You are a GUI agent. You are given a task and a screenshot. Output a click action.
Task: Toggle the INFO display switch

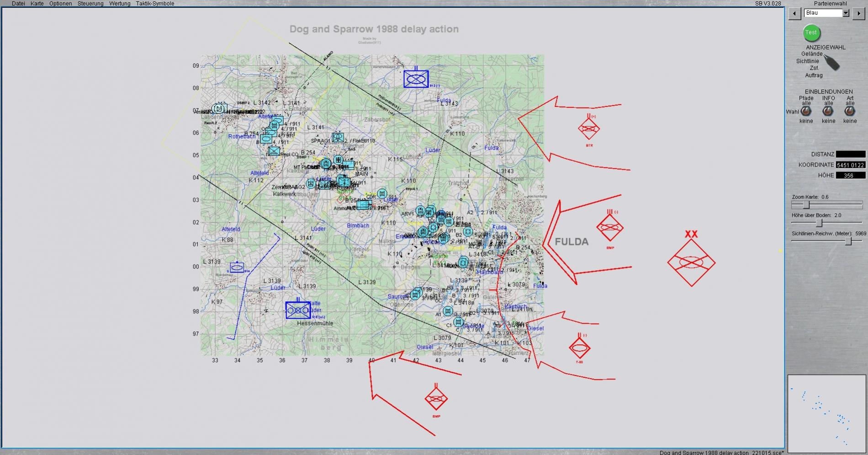point(828,111)
